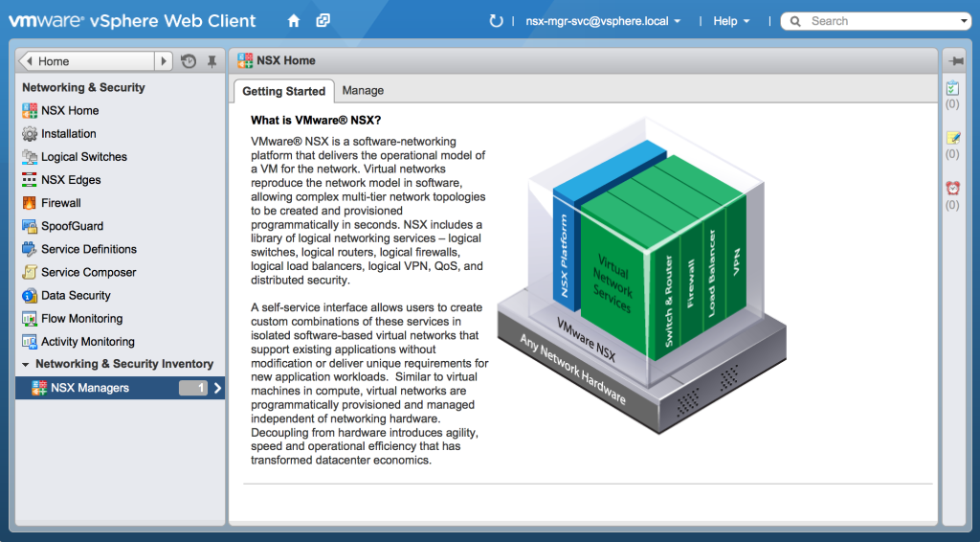Open the Firewall section
Viewport: 980px width, 542px height.
tap(60, 203)
